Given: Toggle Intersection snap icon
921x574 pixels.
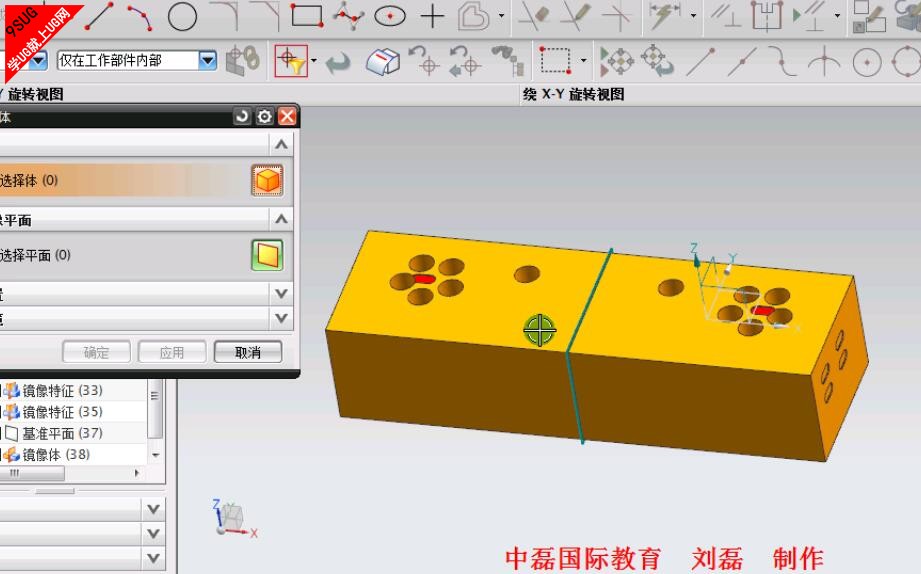Looking at the screenshot, I should (x=824, y=61).
